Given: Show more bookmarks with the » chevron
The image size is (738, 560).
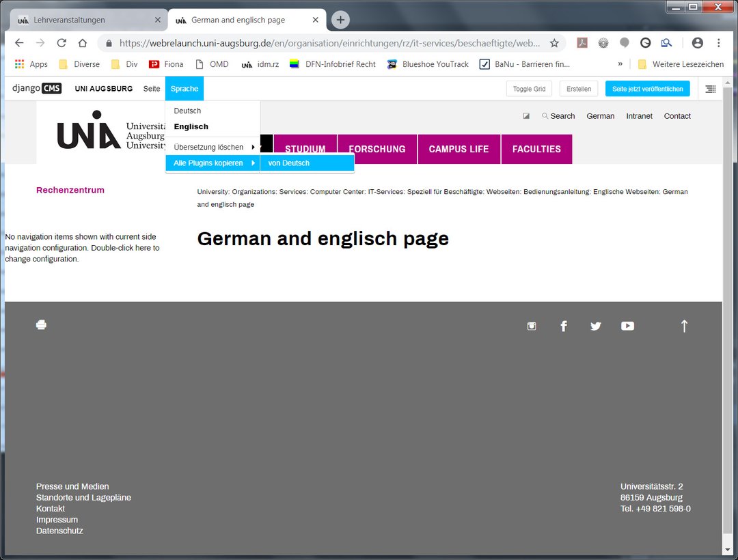Looking at the screenshot, I should click(x=620, y=64).
